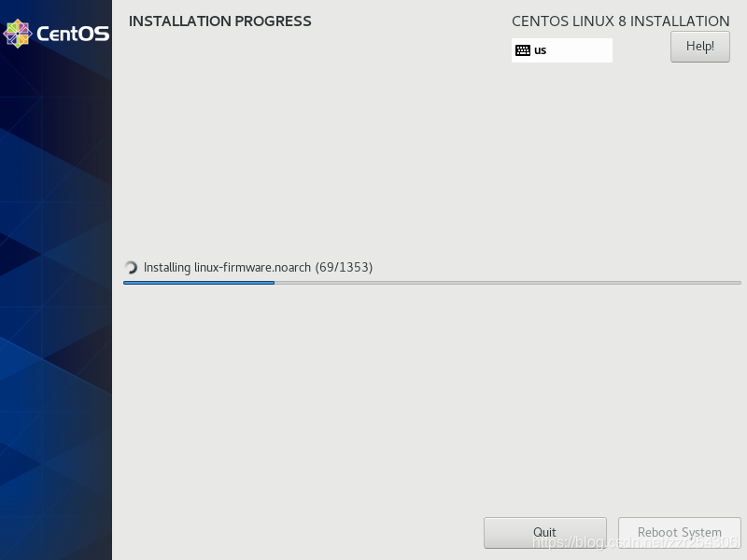Click the CentOS logo icon
This screenshot has height=560, width=747.
(17, 34)
